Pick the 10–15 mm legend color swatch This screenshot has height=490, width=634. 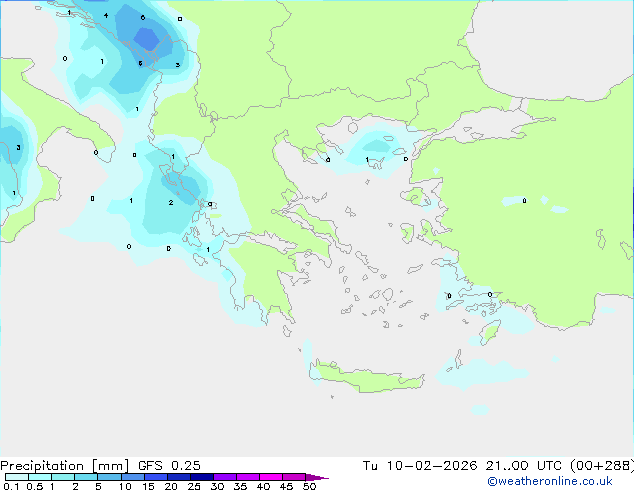132,477
